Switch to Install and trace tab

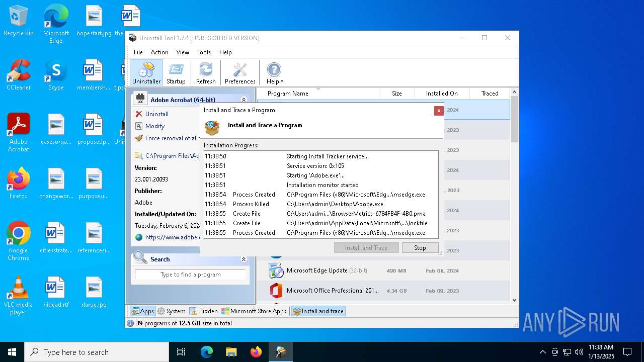[318, 311]
